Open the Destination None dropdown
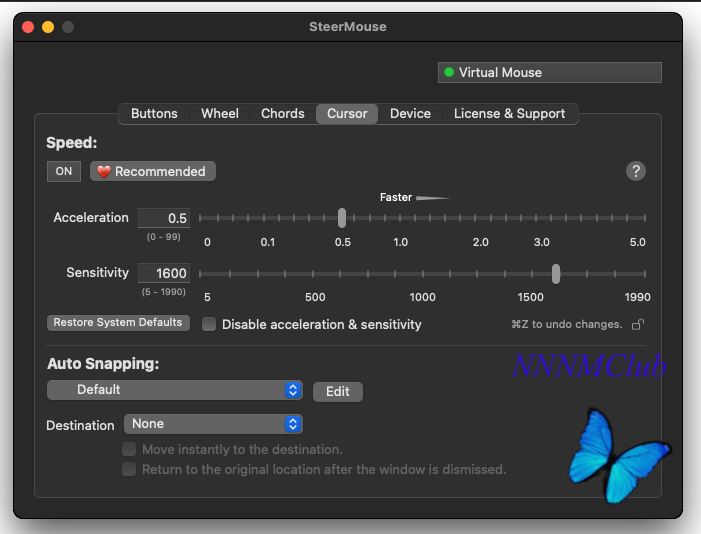The height and width of the screenshot is (534, 701). point(213,424)
